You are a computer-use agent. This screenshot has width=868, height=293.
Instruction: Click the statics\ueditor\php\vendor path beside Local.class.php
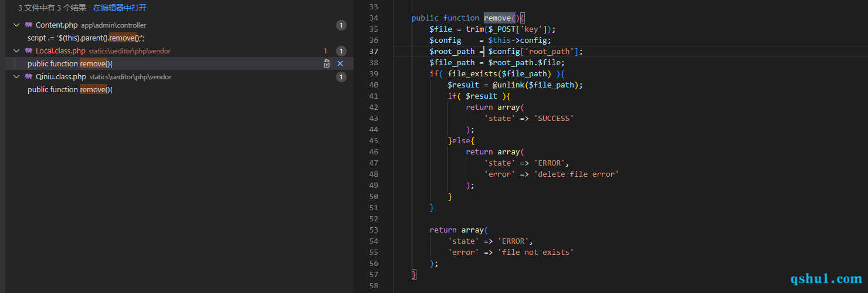tap(130, 51)
